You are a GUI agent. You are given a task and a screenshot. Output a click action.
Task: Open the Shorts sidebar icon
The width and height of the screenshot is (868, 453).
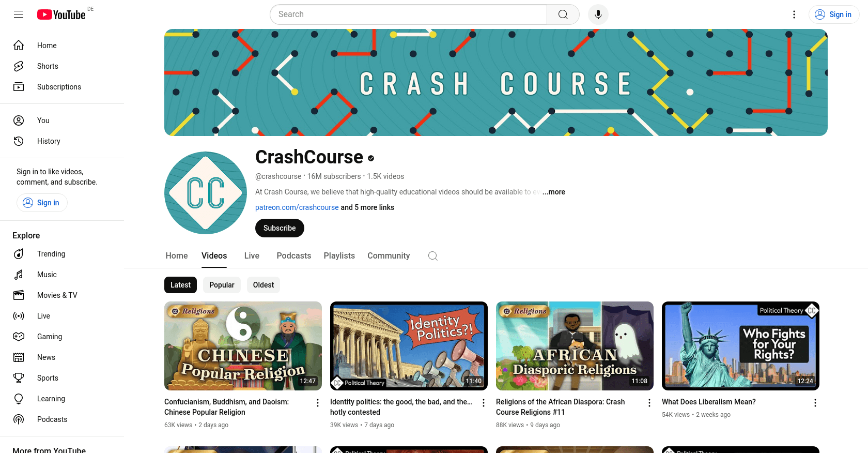point(19,66)
